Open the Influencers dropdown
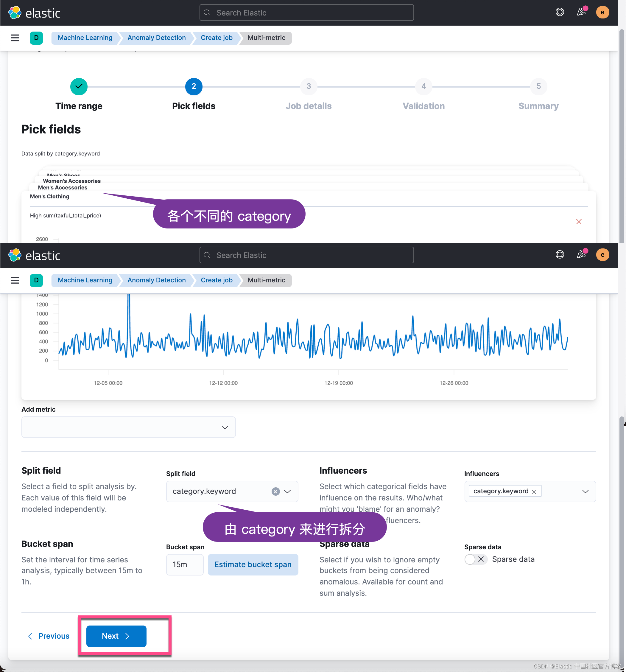 point(585,491)
